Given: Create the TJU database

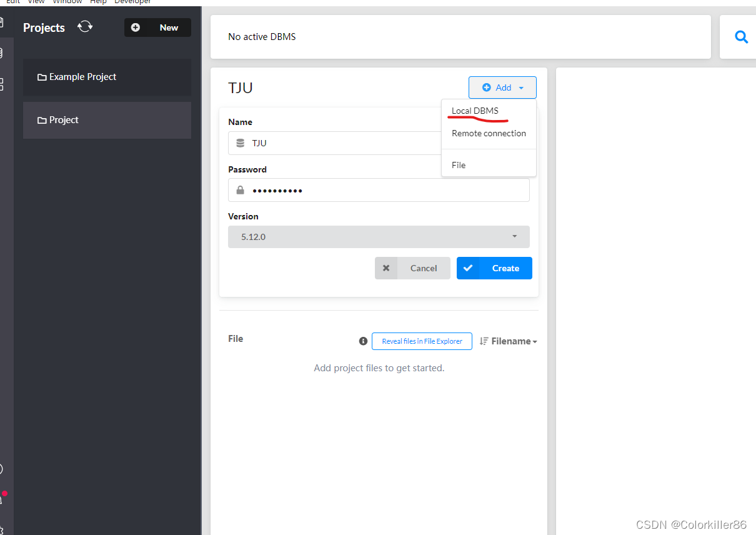Looking at the screenshot, I should (x=494, y=267).
